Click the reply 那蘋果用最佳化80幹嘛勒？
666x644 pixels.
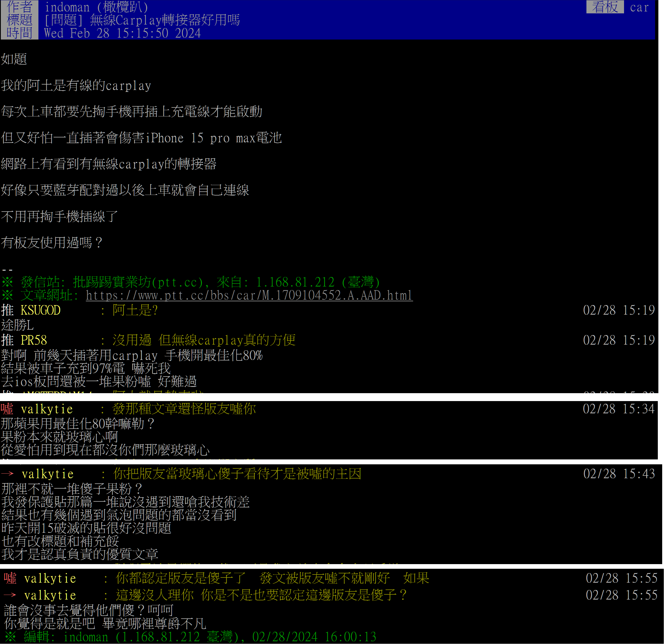click(x=78, y=424)
